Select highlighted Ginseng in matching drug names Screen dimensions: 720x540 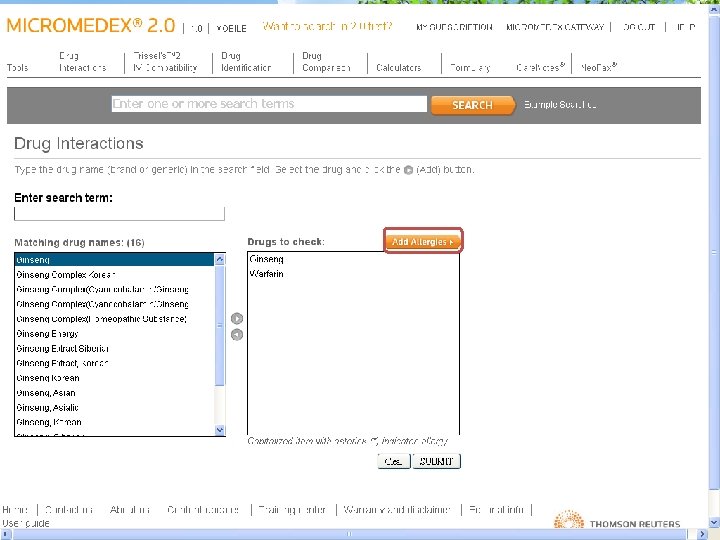[114, 260]
